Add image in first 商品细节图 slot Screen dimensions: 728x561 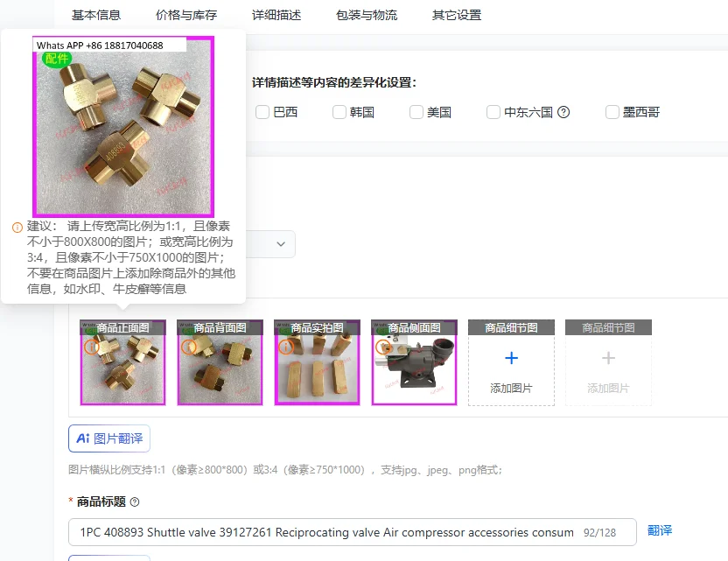(x=511, y=362)
